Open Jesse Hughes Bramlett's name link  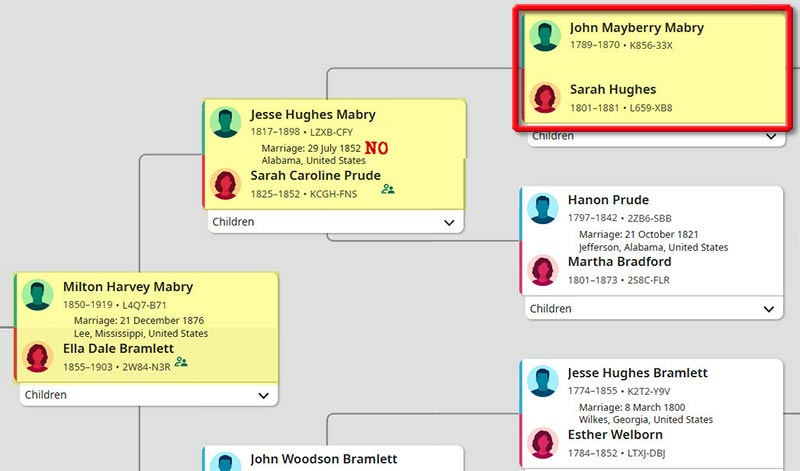pos(639,373)
